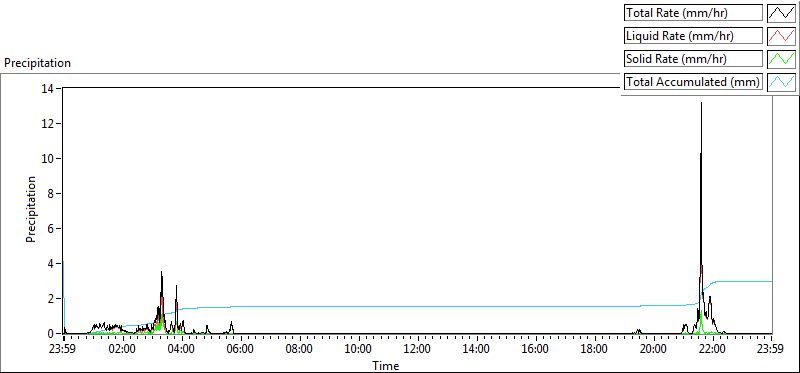Click the Total Rate black line icon
Screen dimensions: 800x373
tap(781, 13)
